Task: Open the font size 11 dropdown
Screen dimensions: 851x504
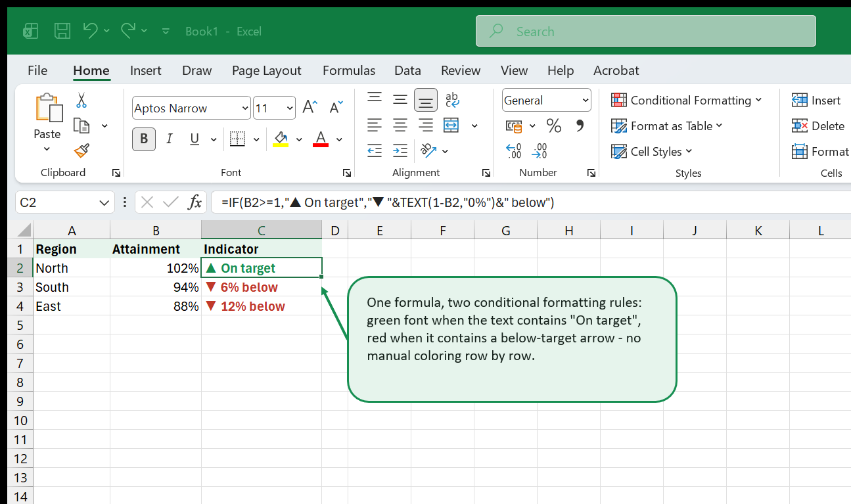Action: [x=290, y=108]
